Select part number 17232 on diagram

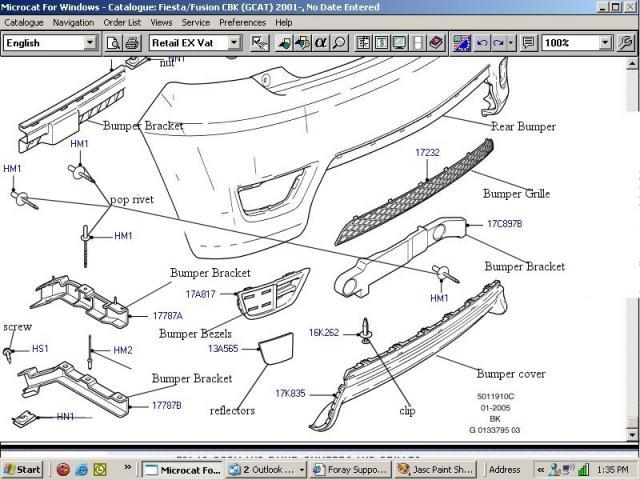[x=427, y=153]
